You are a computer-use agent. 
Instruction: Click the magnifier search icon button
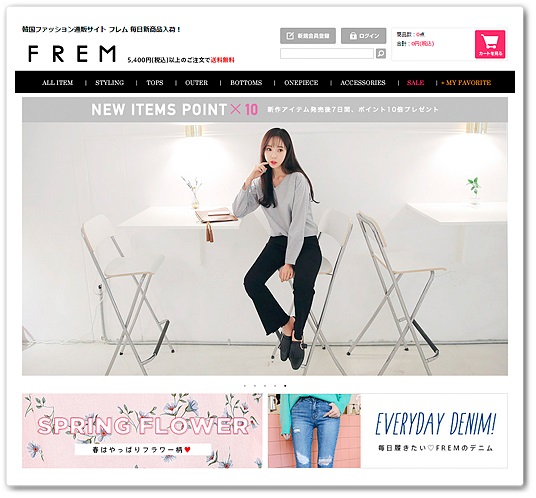(380, 53)
